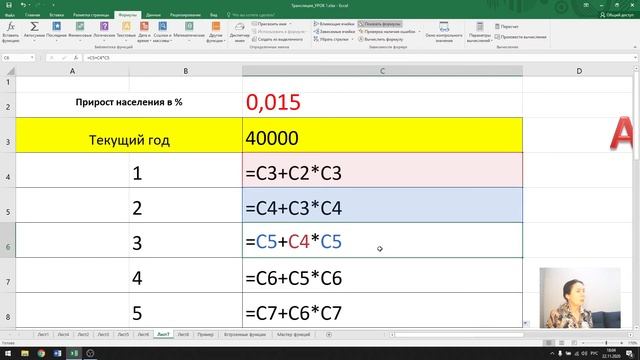
Task: Open the Watch Window
Action: [444, 32]
